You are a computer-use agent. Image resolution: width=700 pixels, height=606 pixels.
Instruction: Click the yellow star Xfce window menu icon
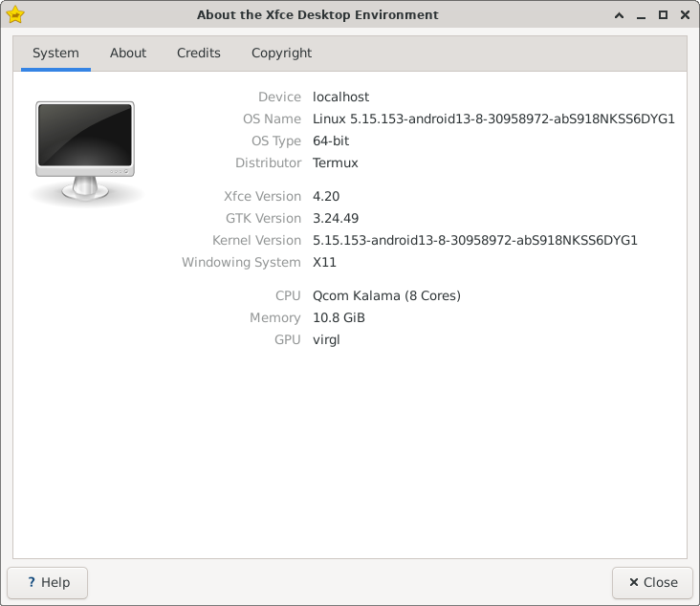[15, 14]
